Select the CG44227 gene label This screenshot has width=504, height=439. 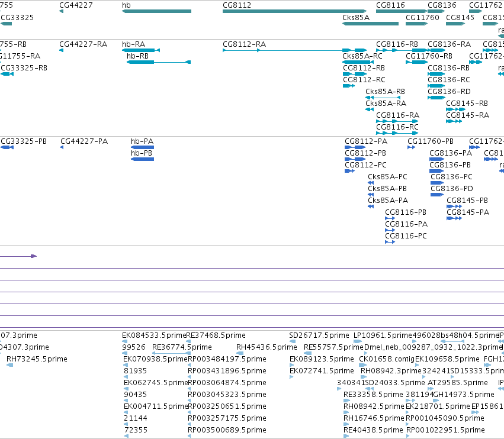pos(76,5)
